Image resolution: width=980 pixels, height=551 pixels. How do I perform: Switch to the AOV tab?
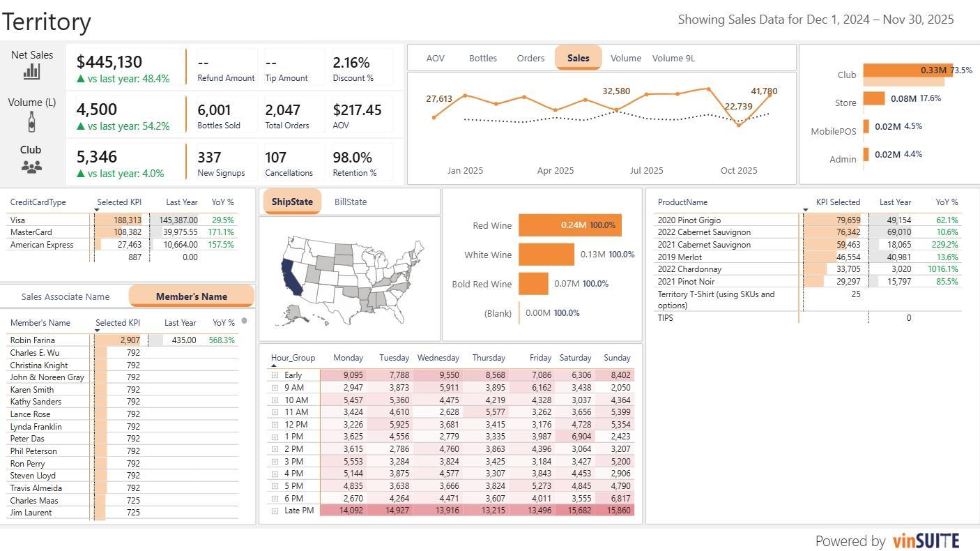click(435, 58)
